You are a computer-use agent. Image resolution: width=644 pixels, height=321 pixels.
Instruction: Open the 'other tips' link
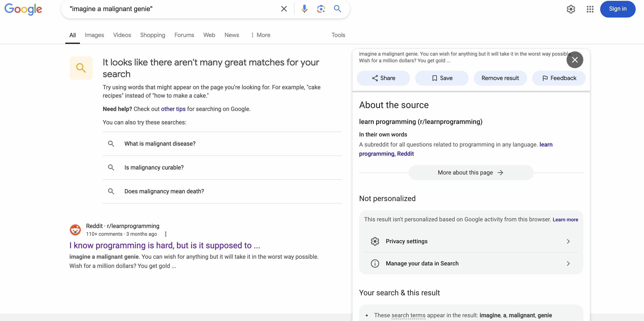(x=173, y=109)
